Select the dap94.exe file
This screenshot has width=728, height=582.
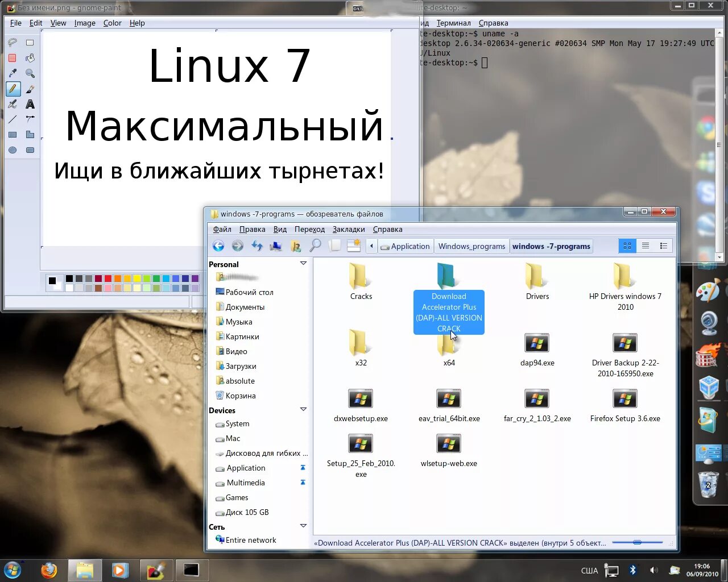point(537,350)
